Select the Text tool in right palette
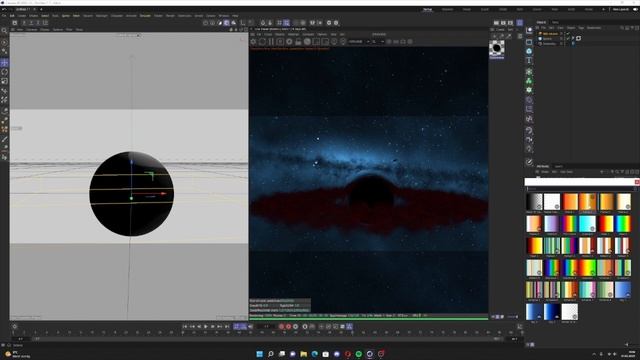 pyautogui.click(x=529, y=60)
